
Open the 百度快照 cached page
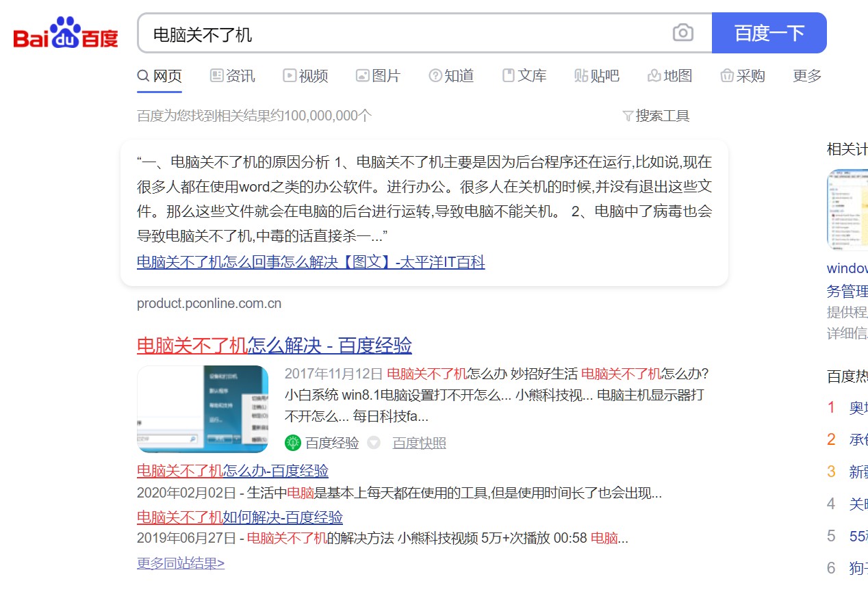[x=419, y=443]
